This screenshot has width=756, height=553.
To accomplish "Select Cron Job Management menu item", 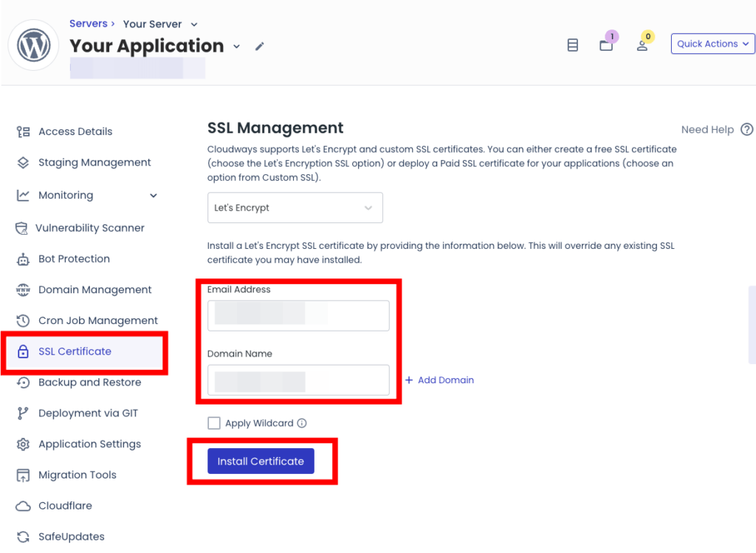I will [97, 321].
